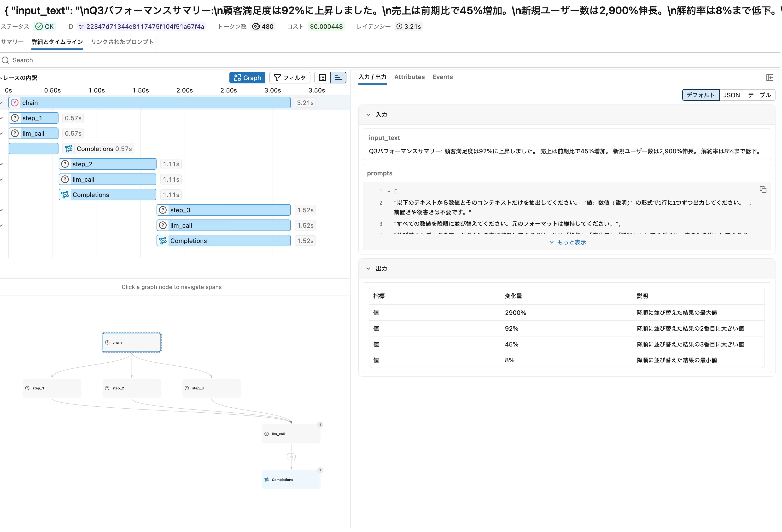The width and height of the screenshot is (782, 532).
Task: Close the trace detail panel
Action: (x=768, y=10)
